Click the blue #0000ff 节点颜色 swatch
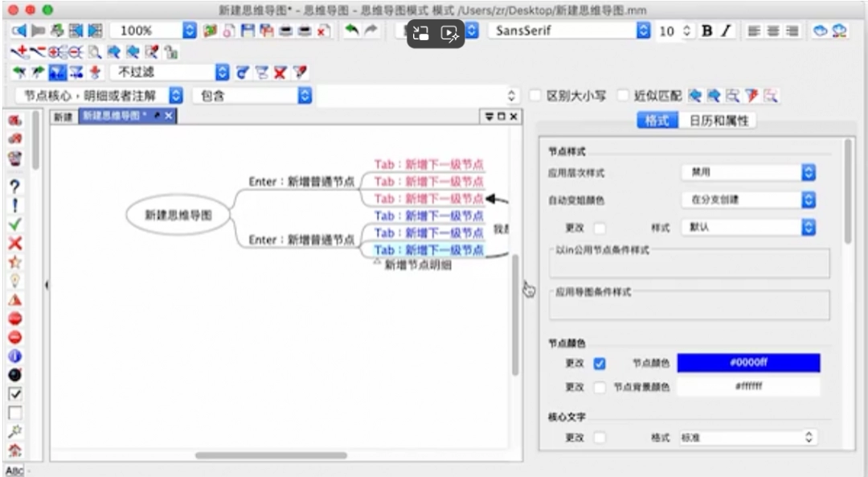 [x=749, y=363]
